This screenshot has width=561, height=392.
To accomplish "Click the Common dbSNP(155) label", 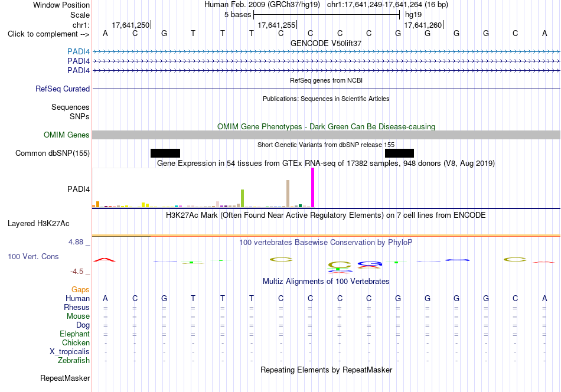I will tap(53, 153).
